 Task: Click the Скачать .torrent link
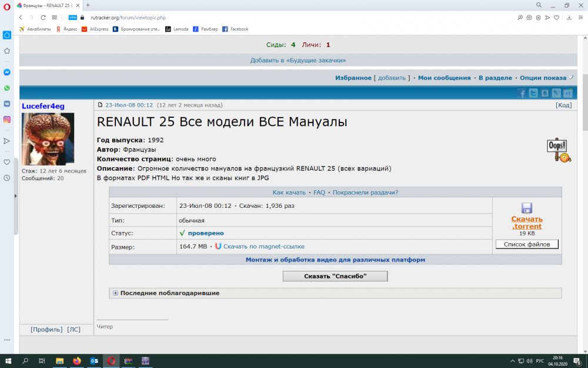point(526,223)
